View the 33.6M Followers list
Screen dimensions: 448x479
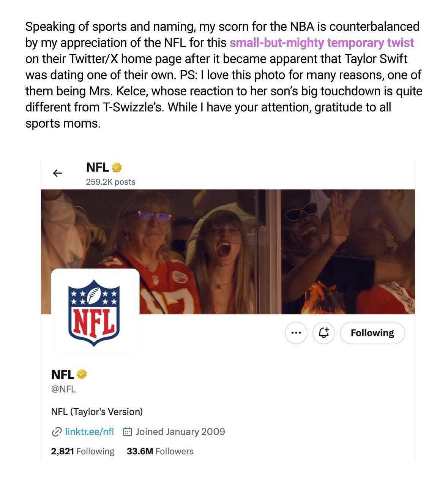point(160,451)
